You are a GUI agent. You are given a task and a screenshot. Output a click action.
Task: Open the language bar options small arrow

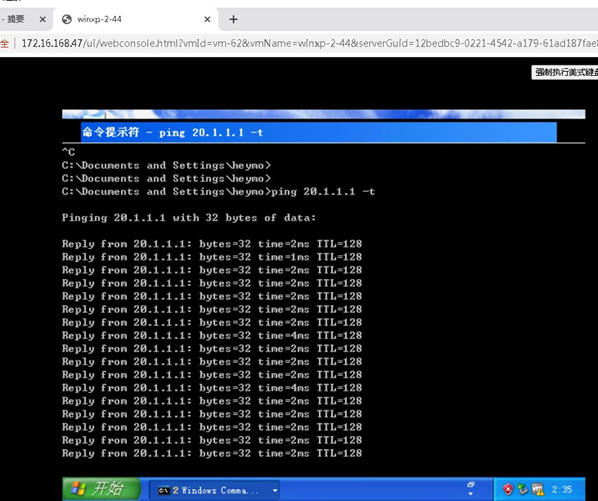coord(471,494)
